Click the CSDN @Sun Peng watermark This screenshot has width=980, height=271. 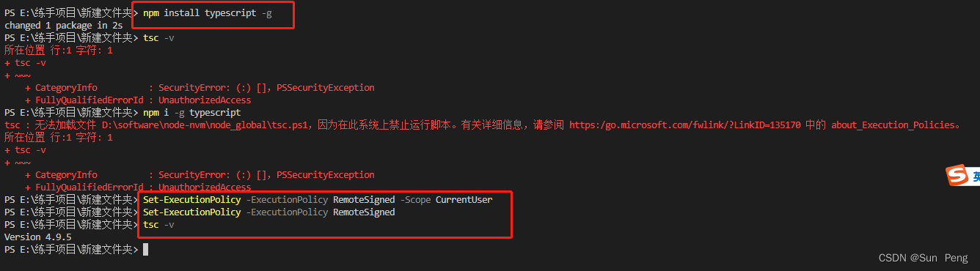923,258
